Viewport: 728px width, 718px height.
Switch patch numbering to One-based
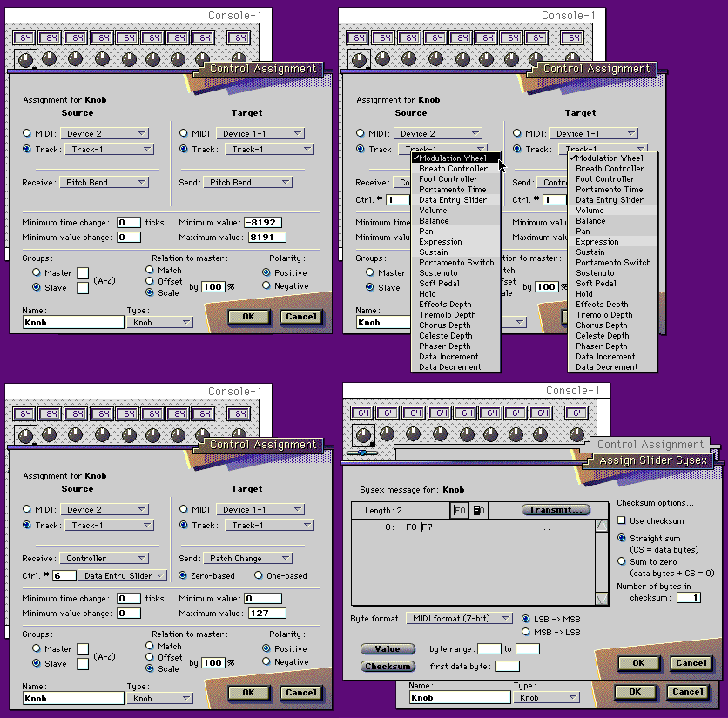tap(259, 575)
